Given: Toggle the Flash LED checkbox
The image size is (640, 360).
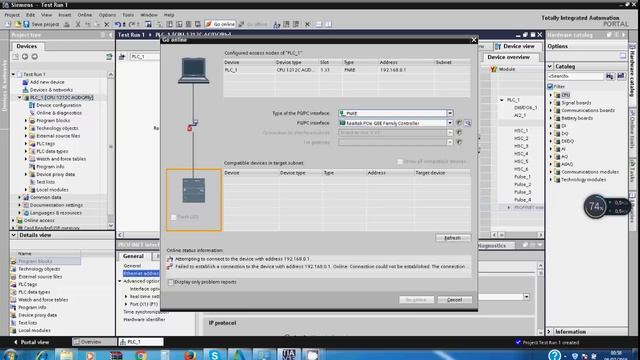Looking at the screenshot, I should (173, 217).
